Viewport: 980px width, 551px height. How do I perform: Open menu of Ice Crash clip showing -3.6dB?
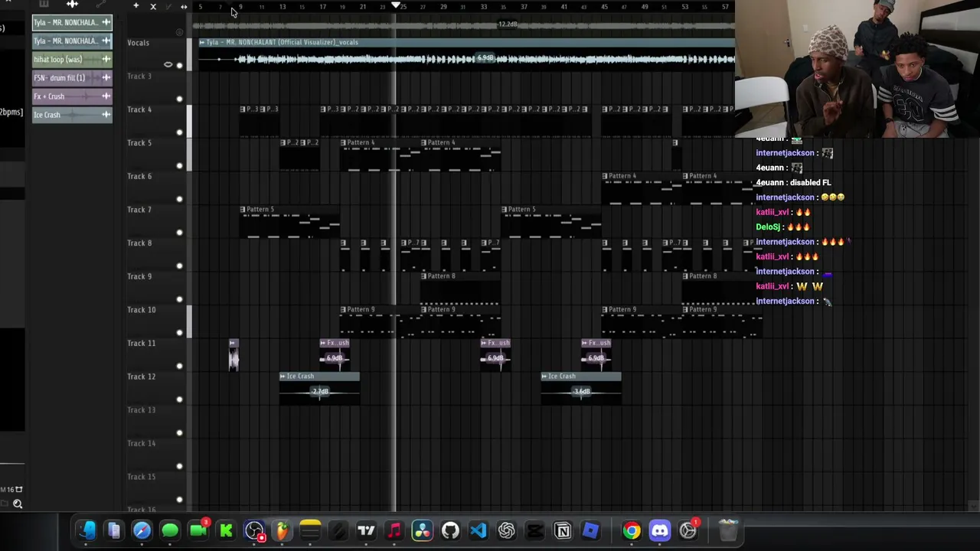pos(544,377)
